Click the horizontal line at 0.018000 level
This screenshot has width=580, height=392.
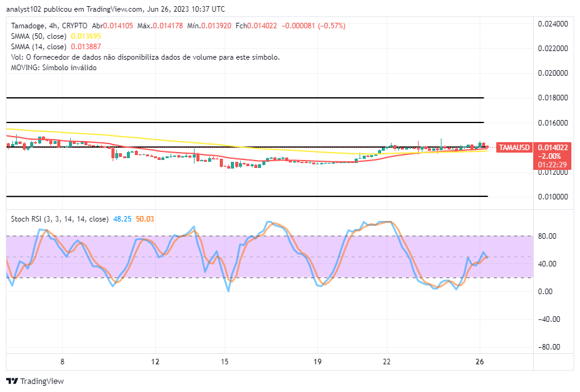pyautogui.click(x=245, y=98)
